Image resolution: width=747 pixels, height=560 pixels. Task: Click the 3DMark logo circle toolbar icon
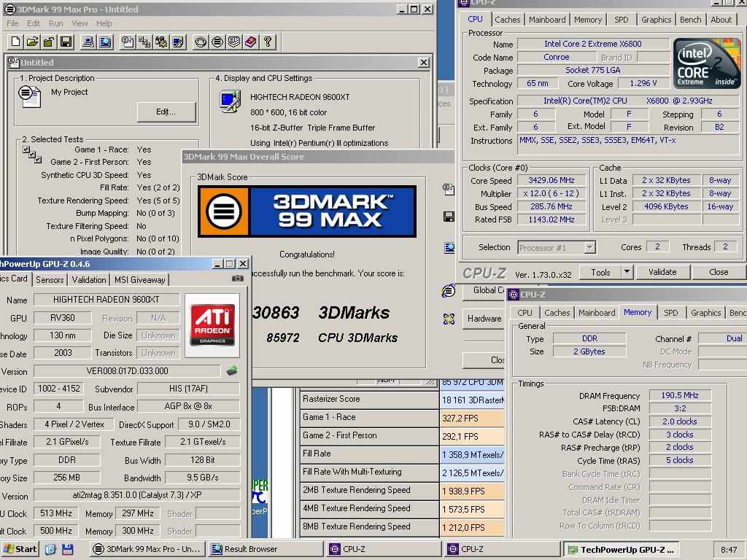pyautogui.click(x=217, y=42)
